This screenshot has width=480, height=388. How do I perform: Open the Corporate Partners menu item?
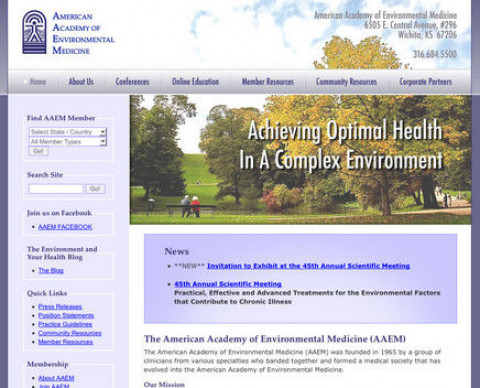click(426, 82)
